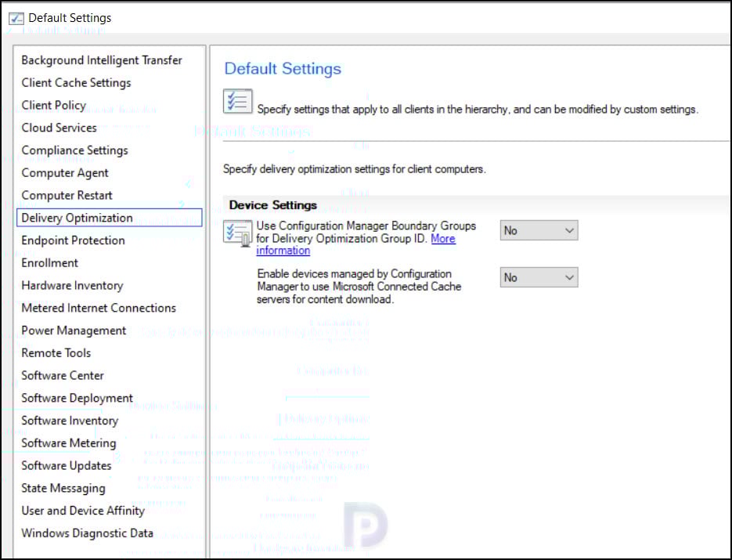This screenshot has width=732, height=560.
Task: Click the checklist icon beside the settings description
Action: (x=238, y=101)
